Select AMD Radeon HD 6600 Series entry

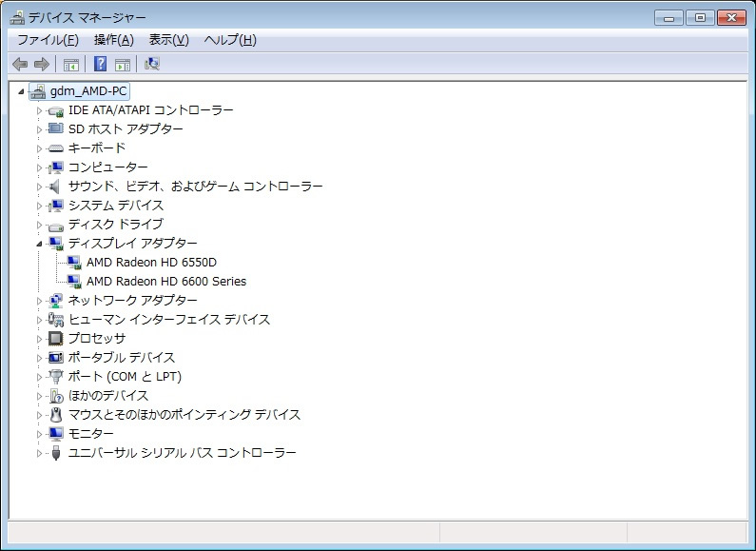(166, 282)
